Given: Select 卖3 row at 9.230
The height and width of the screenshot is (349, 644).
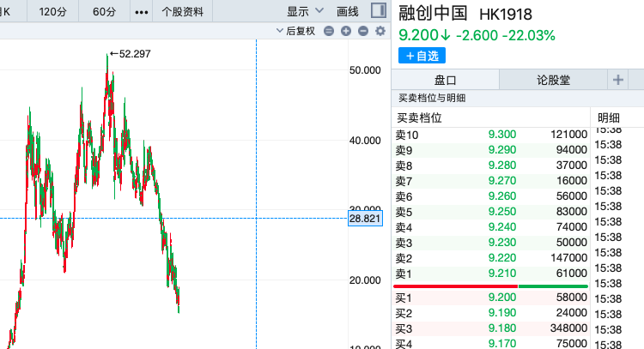Looking at the screenshot, I should coord(491,243).
